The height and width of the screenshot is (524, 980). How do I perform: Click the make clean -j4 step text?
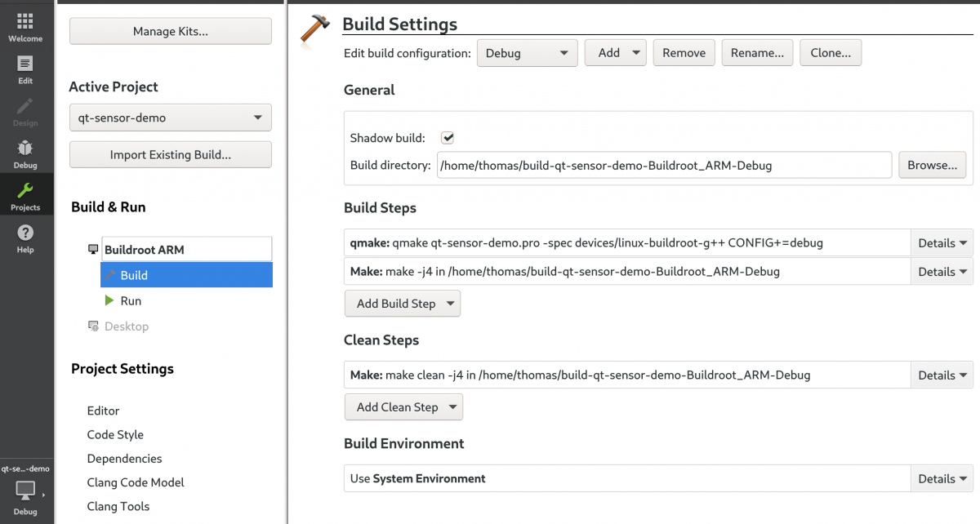[x=580, y=375]
